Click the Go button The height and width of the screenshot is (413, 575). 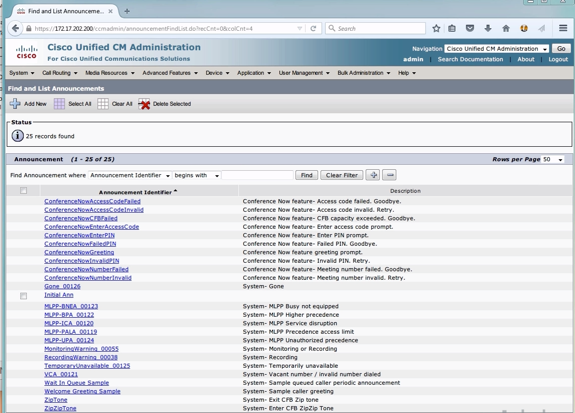[x=561, y=49]
